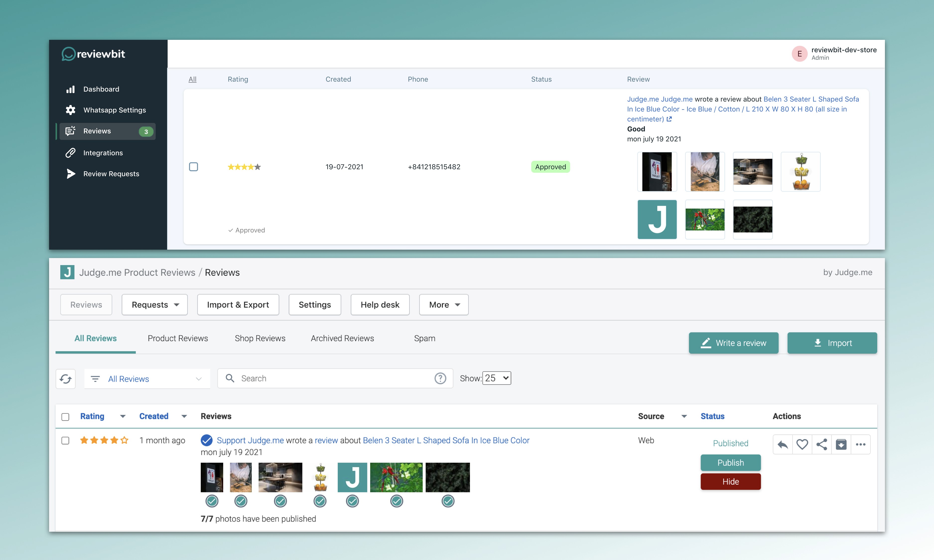Open Review Requests in the sidebar

pos(111,173)
